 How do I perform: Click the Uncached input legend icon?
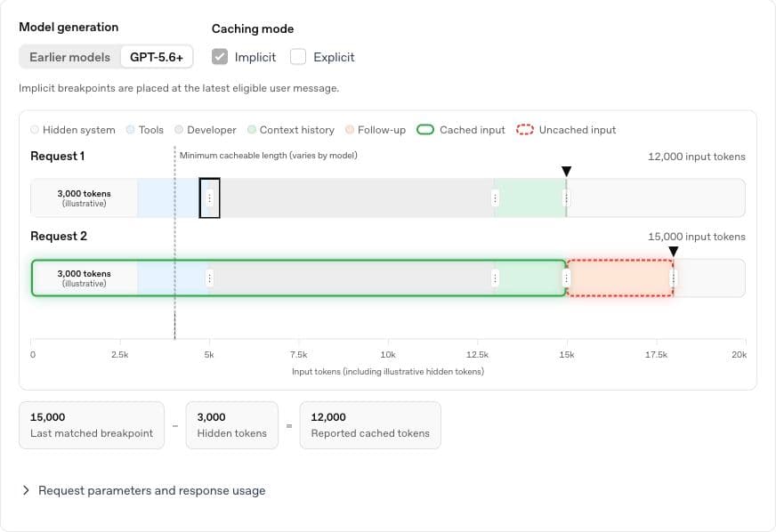click(x=524, y=130)
